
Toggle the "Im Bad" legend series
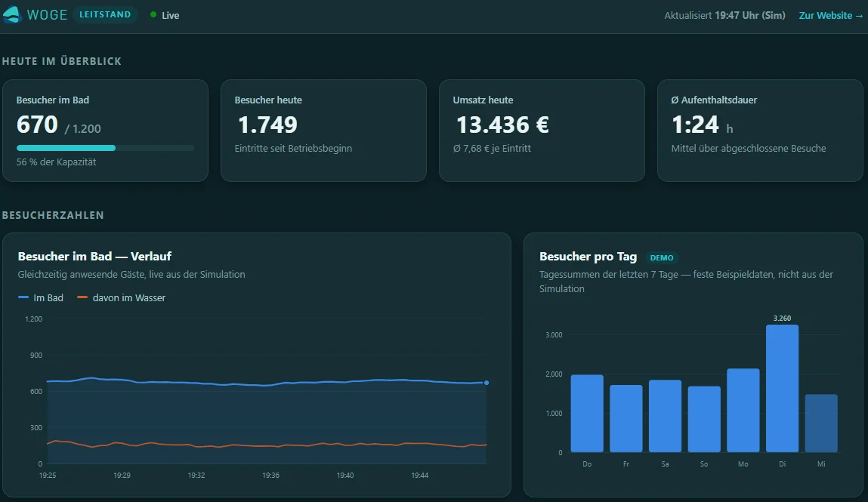40,297
